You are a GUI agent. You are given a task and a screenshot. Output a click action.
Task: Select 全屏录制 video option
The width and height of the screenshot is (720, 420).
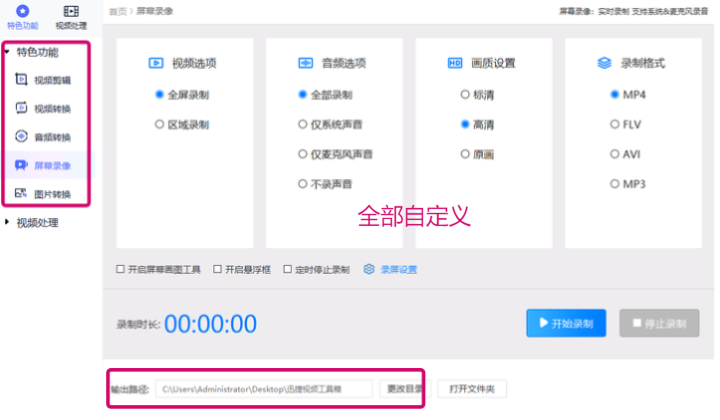tap(182, 95)
